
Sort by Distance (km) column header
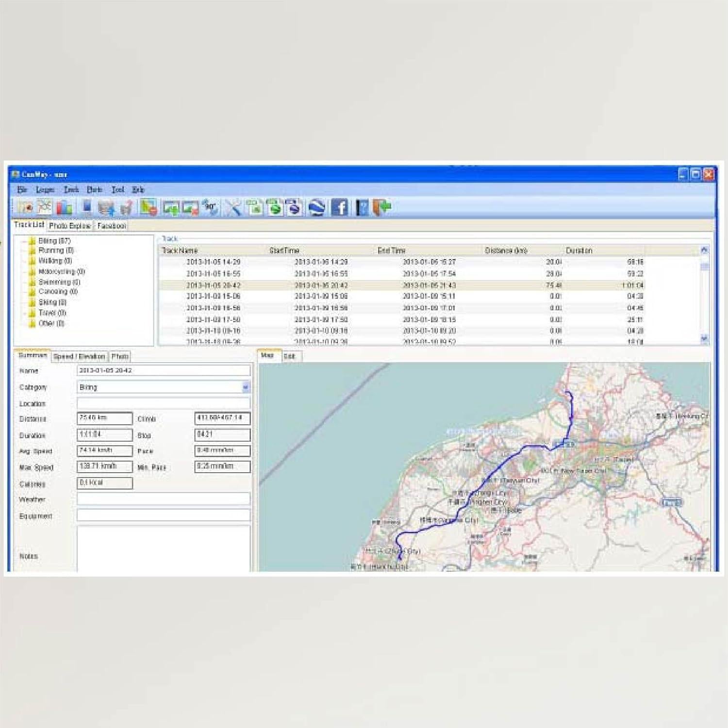(506, 250)
